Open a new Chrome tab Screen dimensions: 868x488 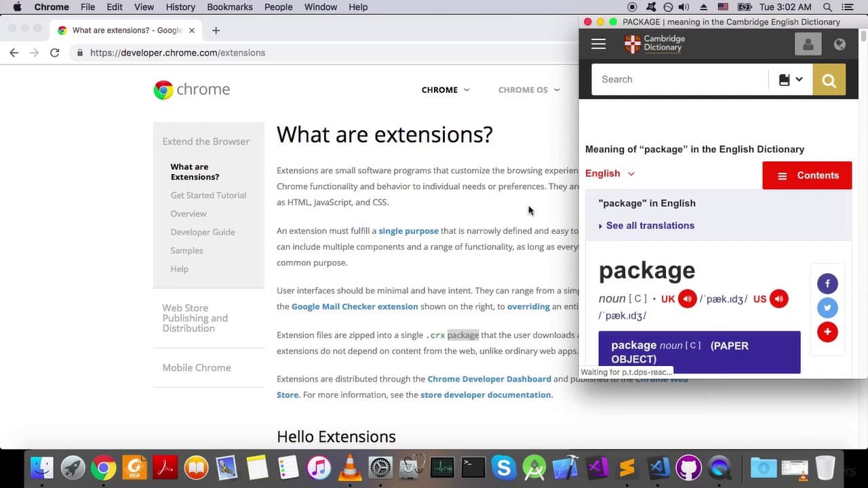click(x=216, y=30)
